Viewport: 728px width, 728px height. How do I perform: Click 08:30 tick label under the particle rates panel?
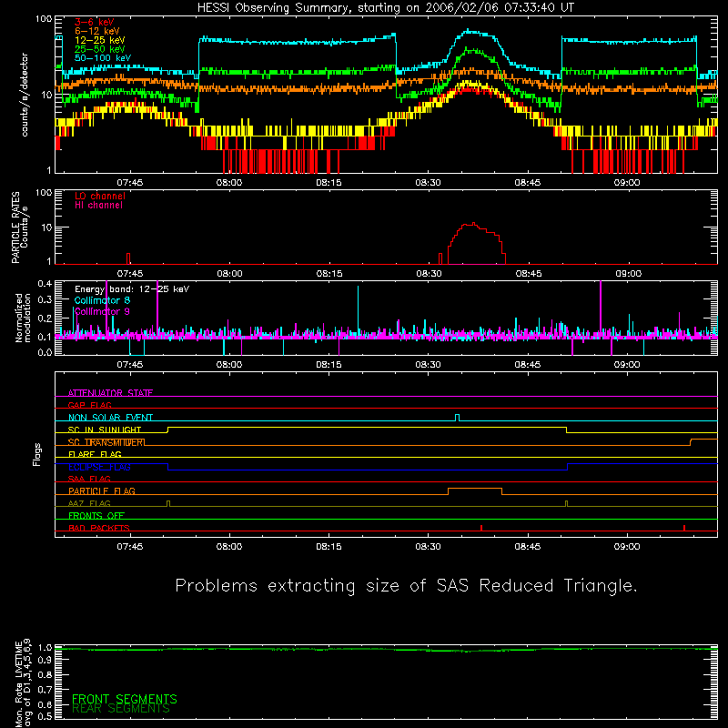[429, 274]
